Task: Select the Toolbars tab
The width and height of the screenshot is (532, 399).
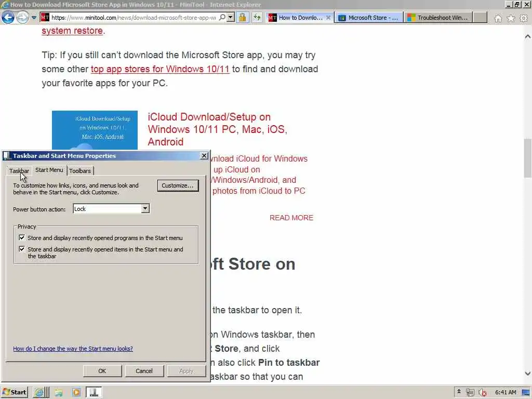Action: coord(80,170)
